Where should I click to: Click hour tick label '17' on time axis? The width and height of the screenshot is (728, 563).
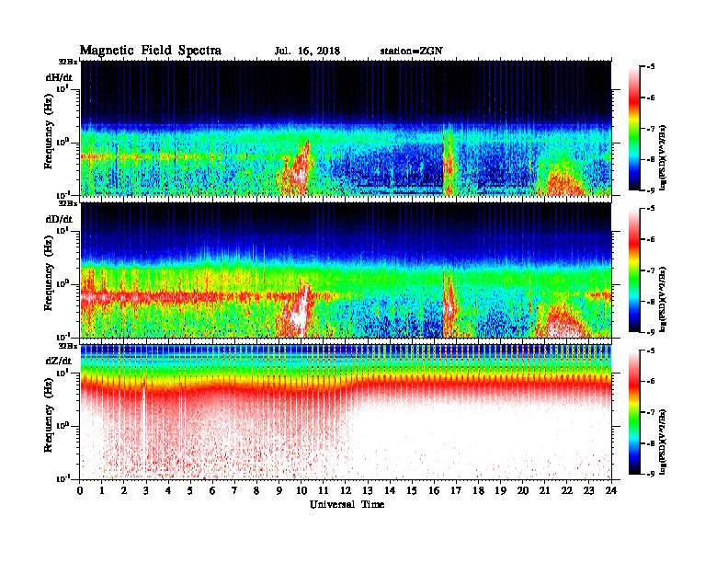[x=457, y=491]
